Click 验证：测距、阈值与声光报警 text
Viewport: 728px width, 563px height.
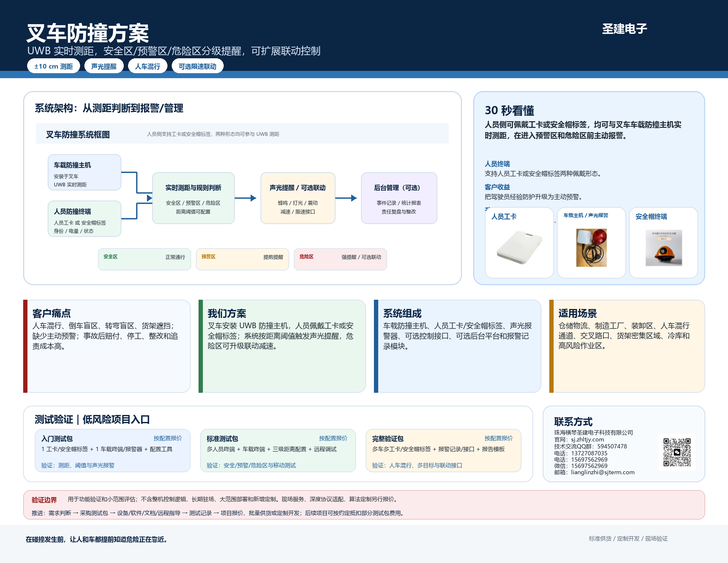[x=78, y=465]
